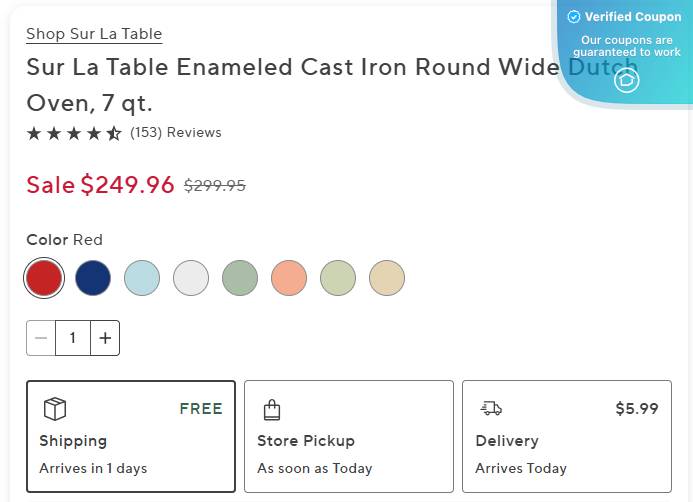Pick the light blue color swatch
The height and width of the screenshot is (502, 693).
pyautogui.click(x=142, y=278)
